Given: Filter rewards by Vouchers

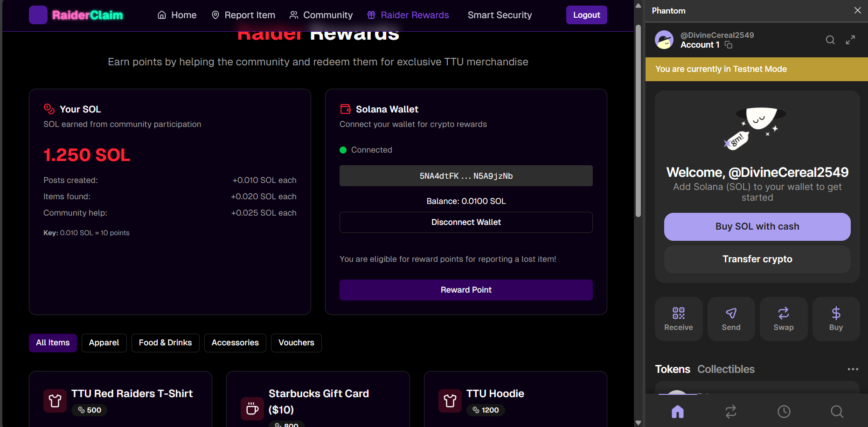Looking at the screenshot, I should 296,343.
